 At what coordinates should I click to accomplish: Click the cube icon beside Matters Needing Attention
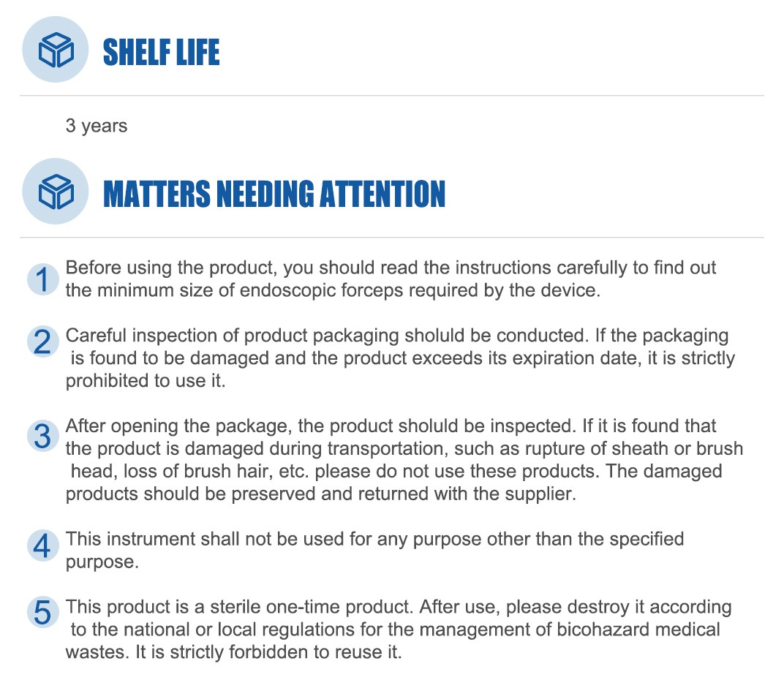click(56, 191)
